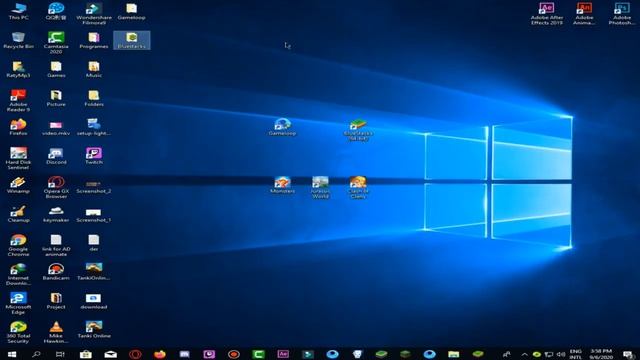
Task: Open the clock showing 3:58 PM
Action: (x=601, y=354)
